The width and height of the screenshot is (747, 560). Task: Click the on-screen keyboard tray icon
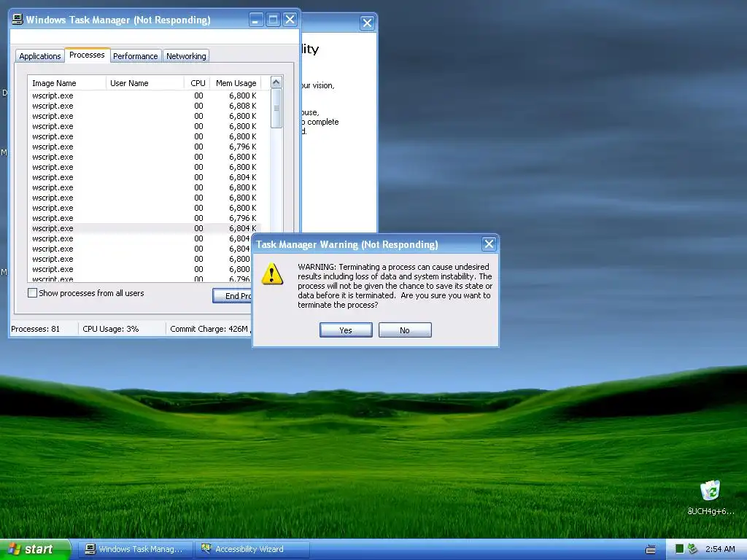[x=650, y=549]
